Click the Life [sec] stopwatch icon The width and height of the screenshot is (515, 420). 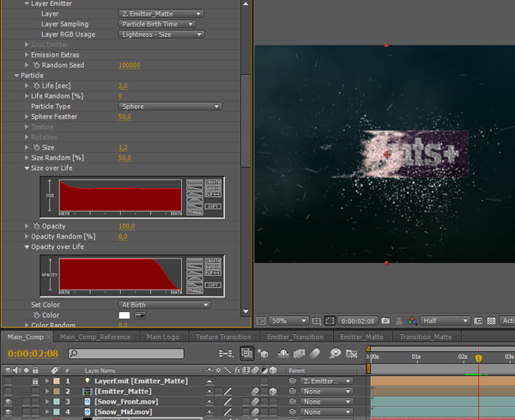(37, 86)
